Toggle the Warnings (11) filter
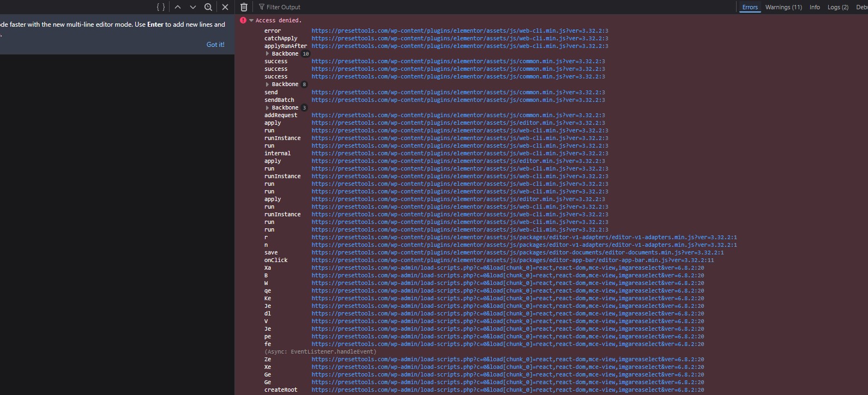 click(783, 7)
